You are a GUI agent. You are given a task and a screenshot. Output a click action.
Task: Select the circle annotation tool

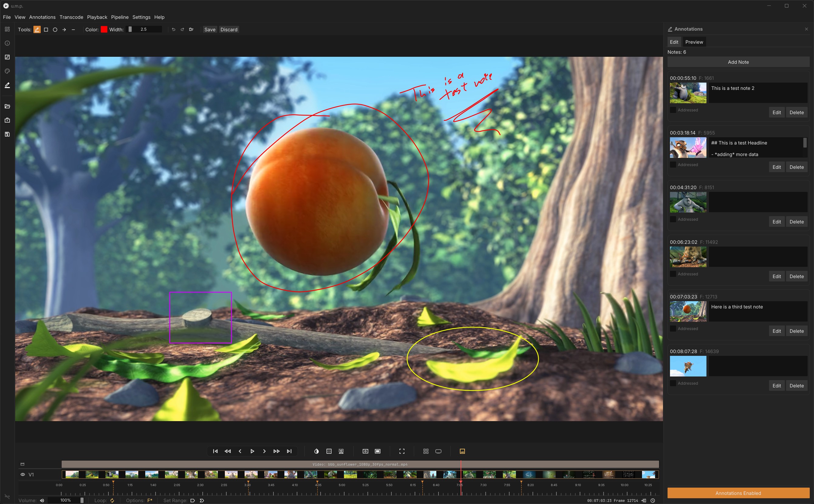(55, 30)
